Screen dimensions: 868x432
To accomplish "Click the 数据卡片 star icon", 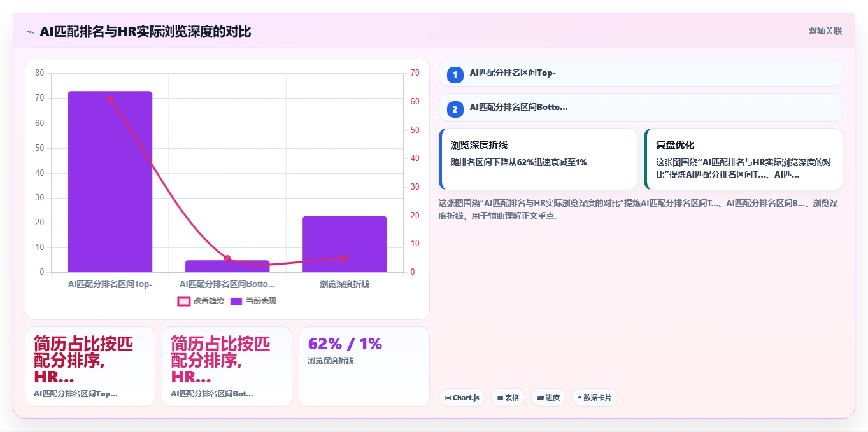I will pos(580,398).
